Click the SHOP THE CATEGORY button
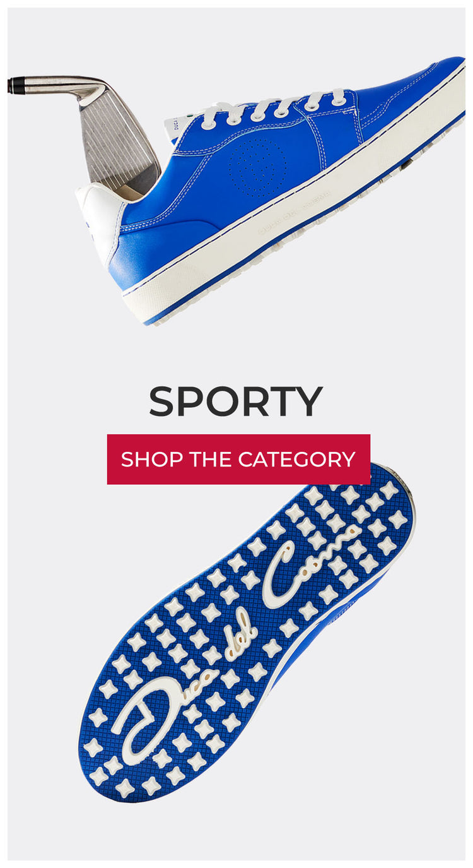 click(238, 459)
